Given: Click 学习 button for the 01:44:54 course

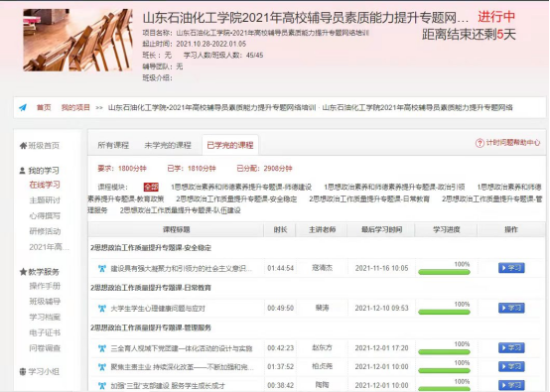Looking at the screenshot, I should pyautogui.click(x=511, y=268).
